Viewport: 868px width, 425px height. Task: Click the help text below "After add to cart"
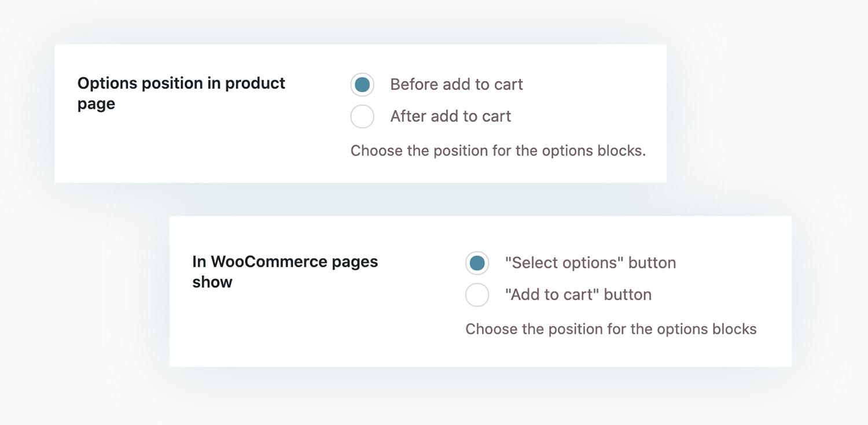click(x=498, y=151)
